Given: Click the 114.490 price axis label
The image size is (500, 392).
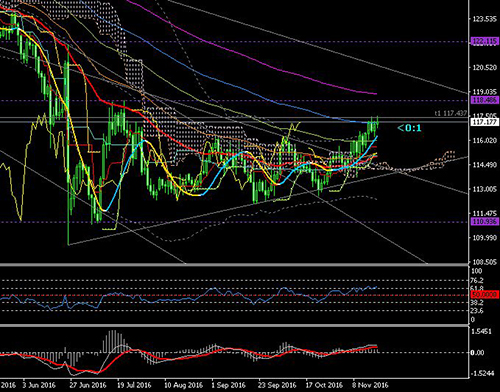Looking at the screenshot, I should pos(485,165).
